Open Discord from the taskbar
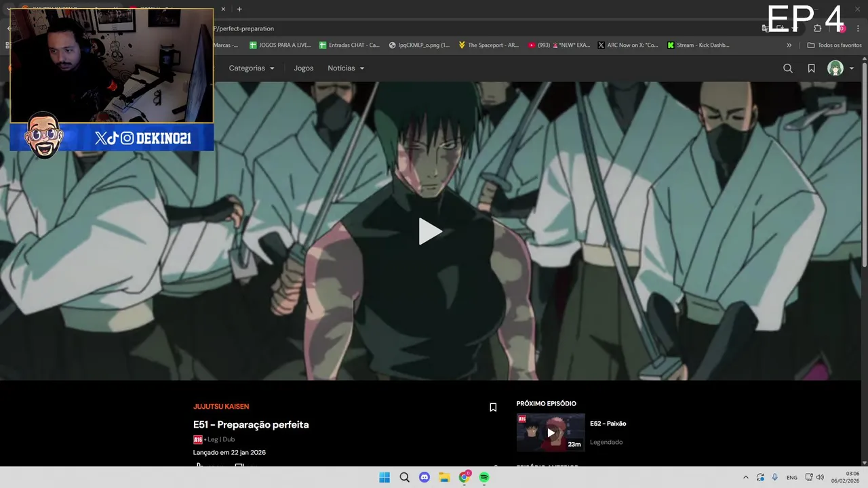Viewport: 868px width, 488px height. click(425, 477)
